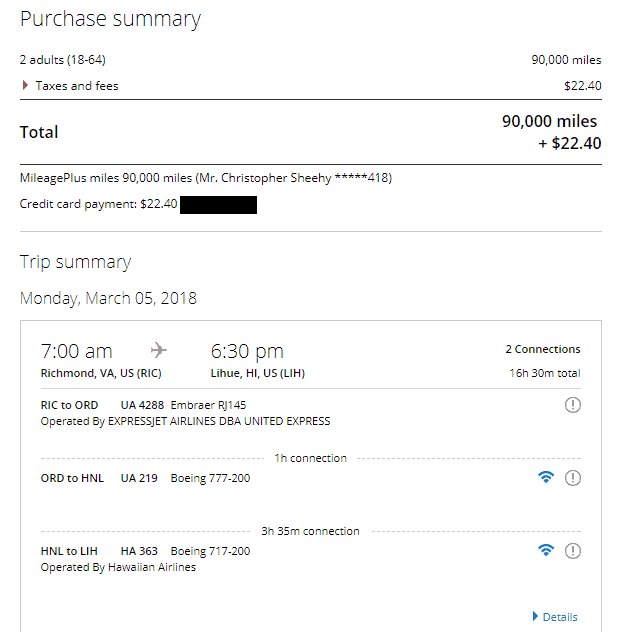The image size is (621, 632).
Task: Click the Trip summary heading
Action: [75, 262]
